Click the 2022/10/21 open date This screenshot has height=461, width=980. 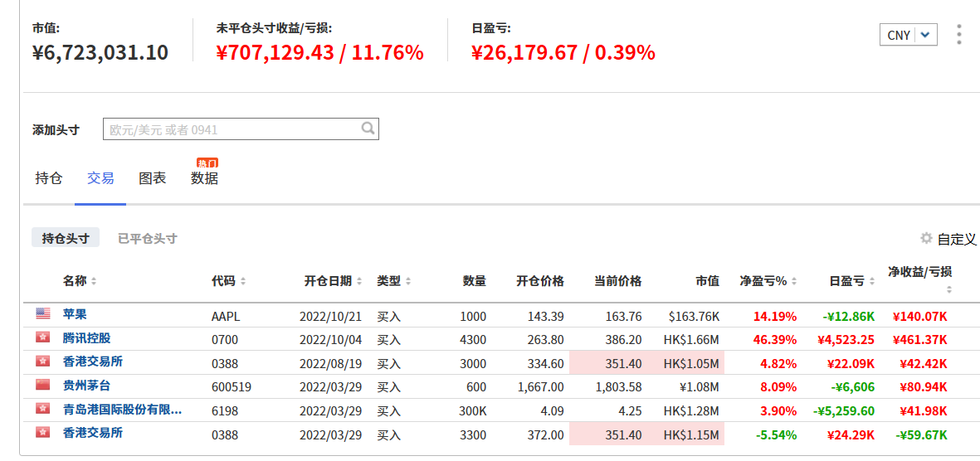tap(329, 317)
